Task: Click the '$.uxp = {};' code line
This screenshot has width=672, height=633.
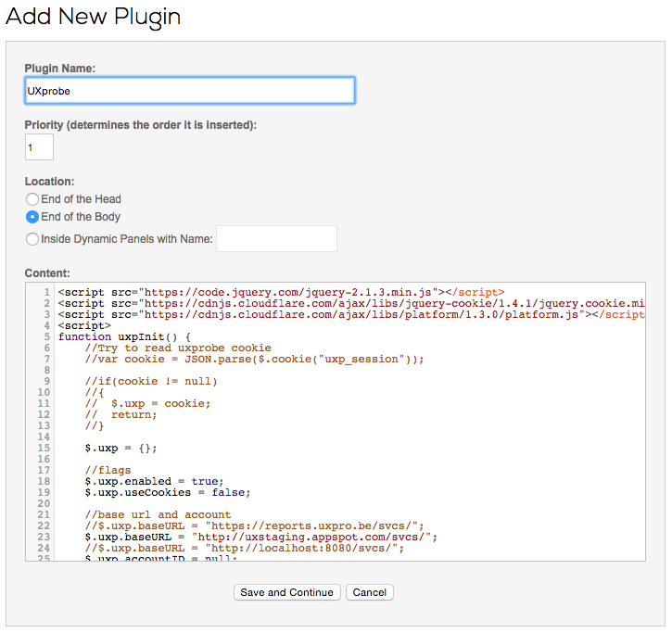Action: 120,449
